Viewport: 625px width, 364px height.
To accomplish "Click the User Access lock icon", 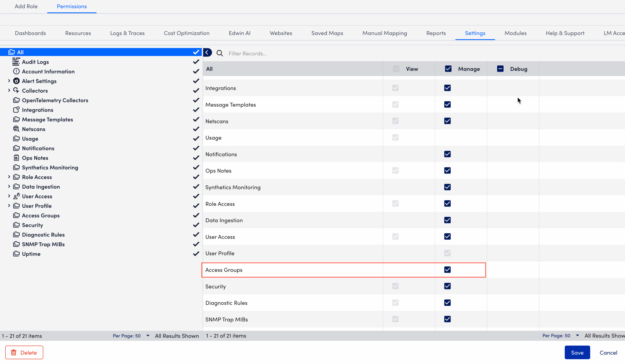I will [x=16, y=196].
